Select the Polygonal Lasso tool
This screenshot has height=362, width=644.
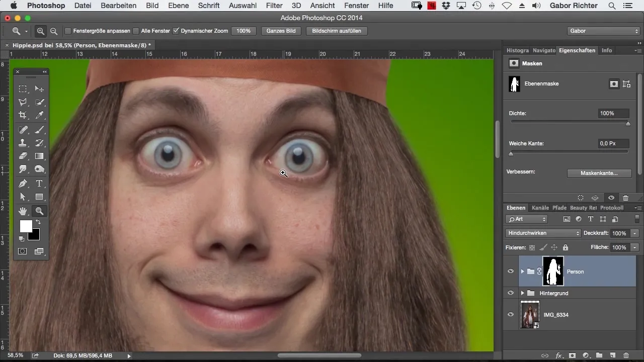tap(23, 102)
